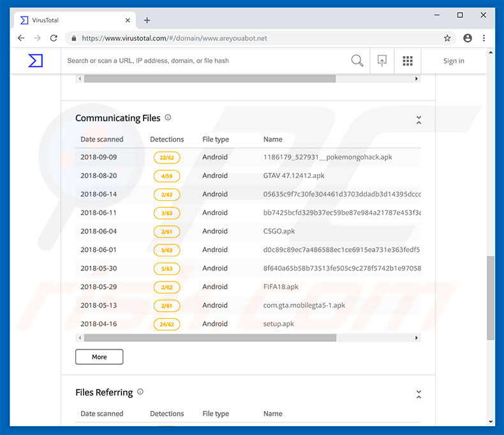Select the VirusTotal browser tab

[x=75, y=20]
